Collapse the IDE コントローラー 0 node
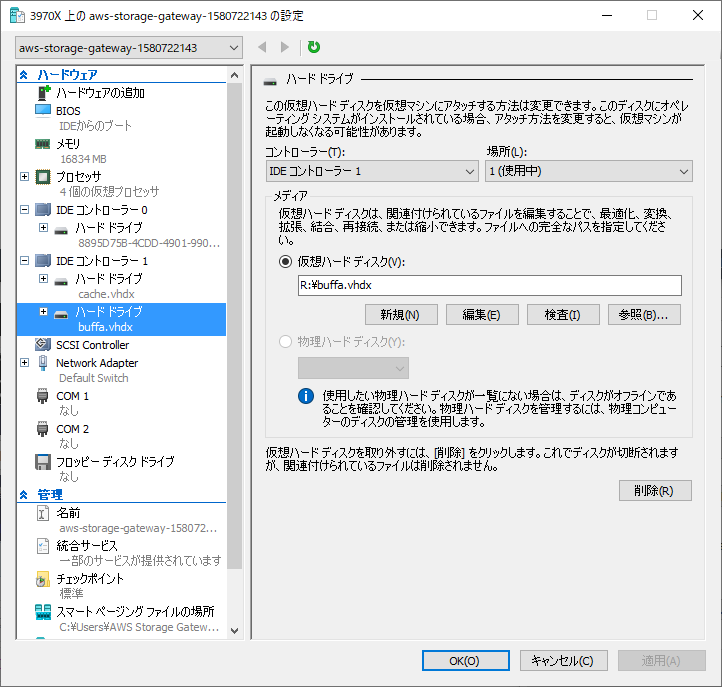This screenshot has height=687, width=722. tap(24, 210)
